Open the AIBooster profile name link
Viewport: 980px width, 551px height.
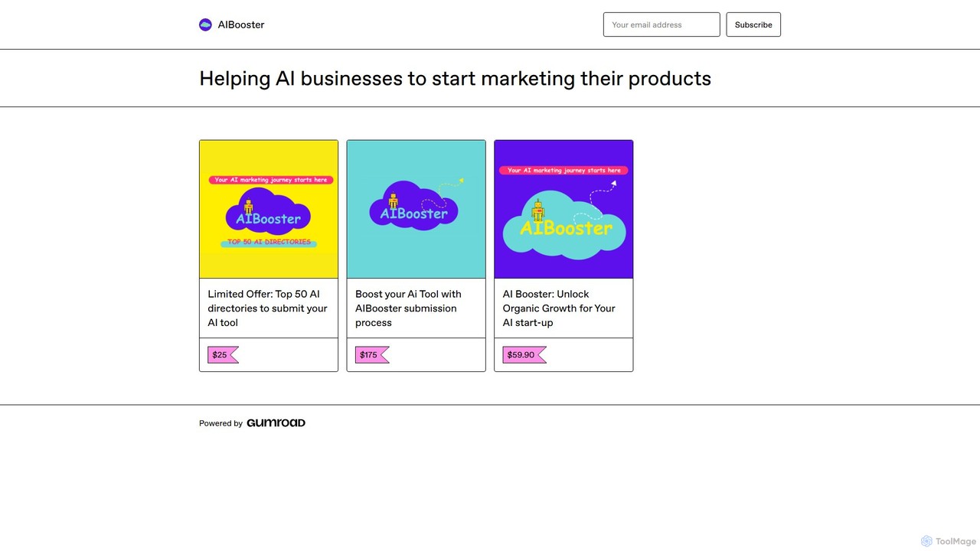[x=241, y=24]
